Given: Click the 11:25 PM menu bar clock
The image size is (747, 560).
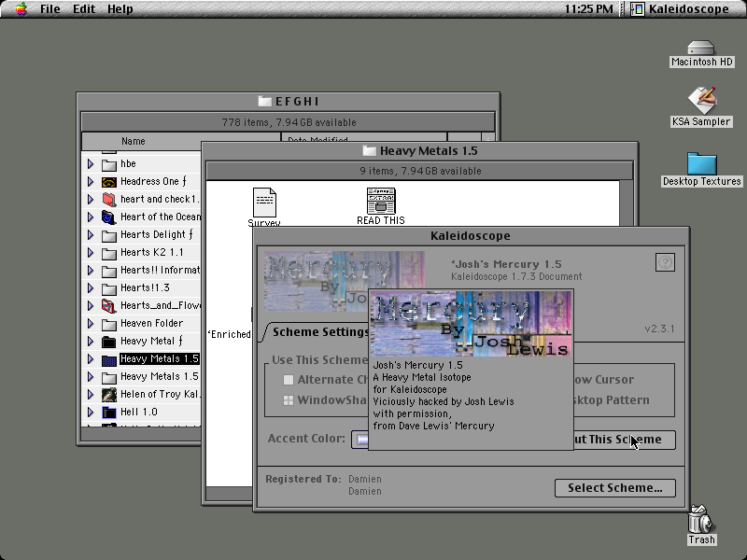Looking at the screenshot, I should 589,8.
